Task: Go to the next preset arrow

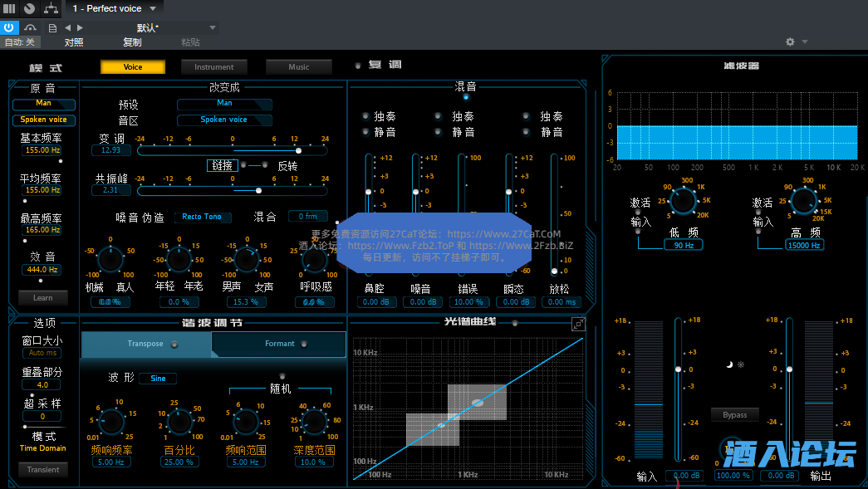Action: (x=80, y=27)
